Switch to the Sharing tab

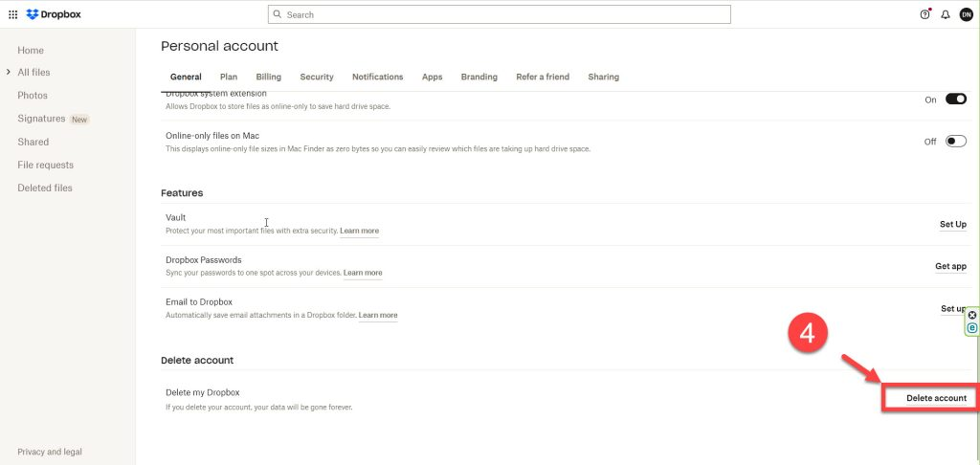[604, 77]
